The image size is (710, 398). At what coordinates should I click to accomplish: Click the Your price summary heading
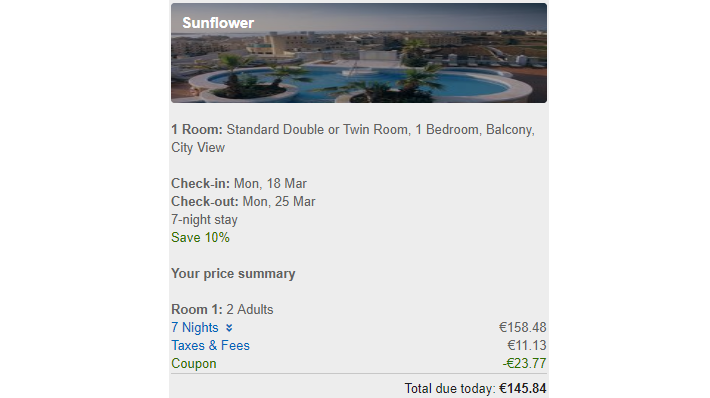(233, 273)
